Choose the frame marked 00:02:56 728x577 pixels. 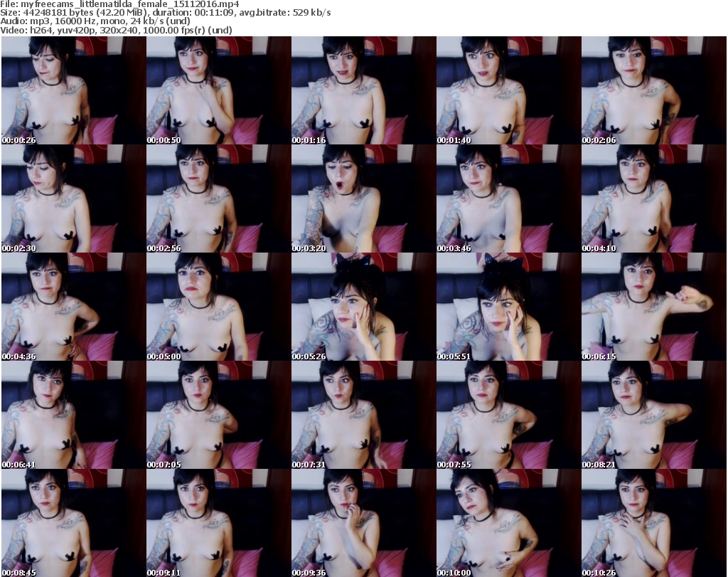point(219,198)
